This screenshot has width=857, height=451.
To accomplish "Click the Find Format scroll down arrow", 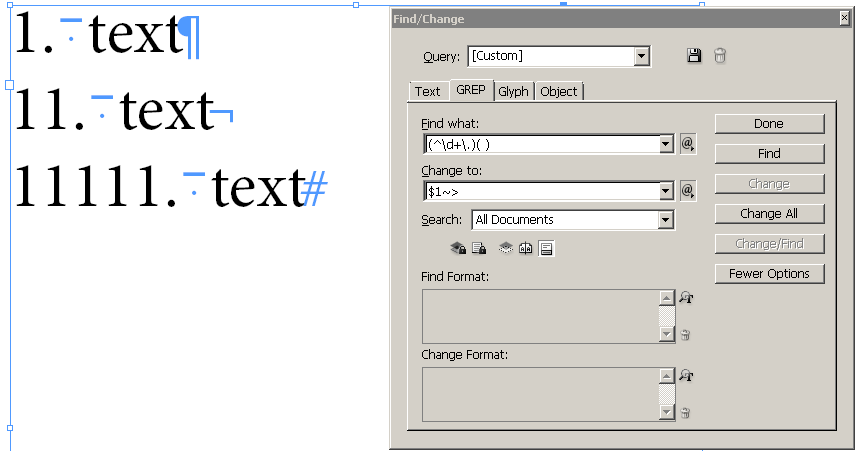I will point(667,335).
